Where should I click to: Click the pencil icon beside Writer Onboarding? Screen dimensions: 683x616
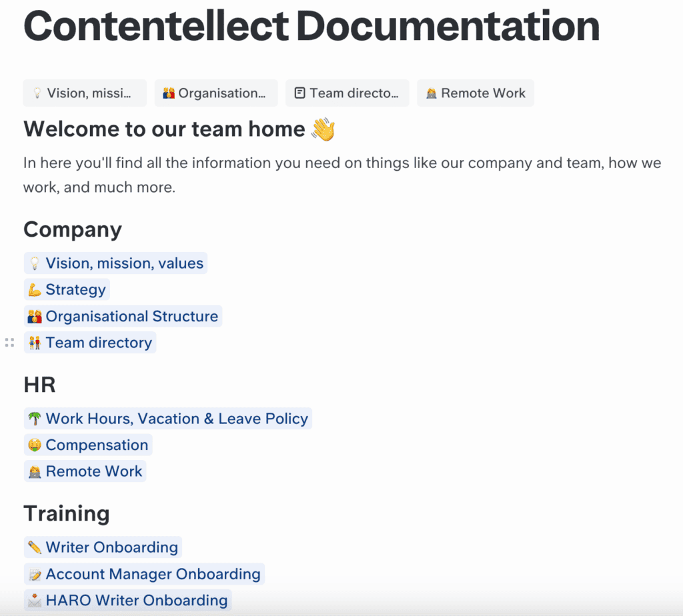coord(35,547)
